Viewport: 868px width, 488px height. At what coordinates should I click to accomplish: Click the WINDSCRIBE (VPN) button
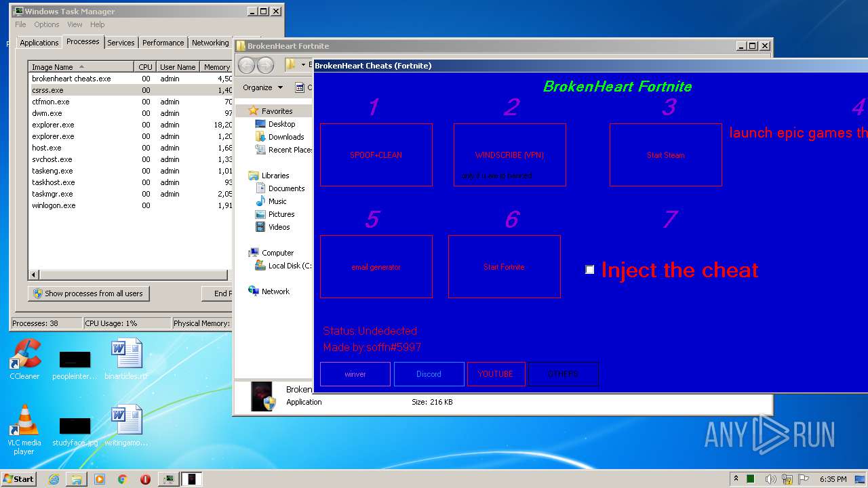(510, 155)
